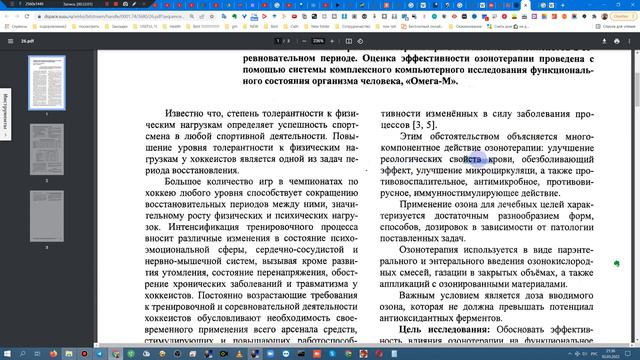Bookmark this page with the star icon
The height and width of the screenshot is (360, 640).
[x=212, y=16]
